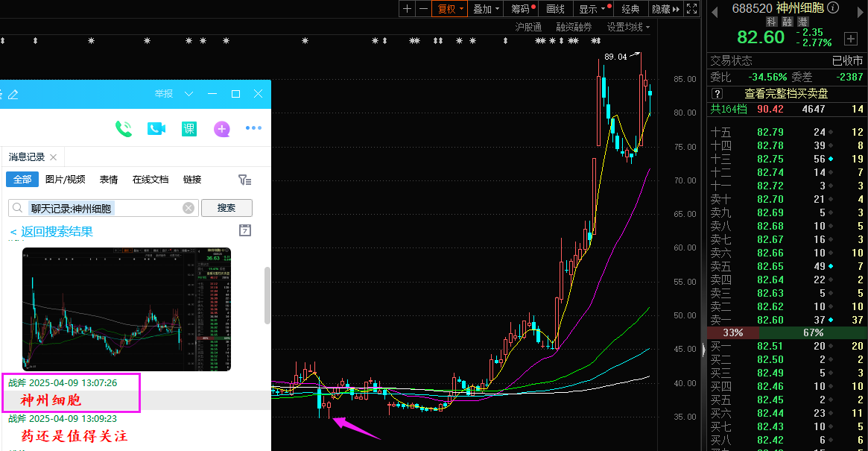The width and height of the screenshot is (868, 451).
Task: Select the 全部 message filter tab
Action: [x=22, y=180]
